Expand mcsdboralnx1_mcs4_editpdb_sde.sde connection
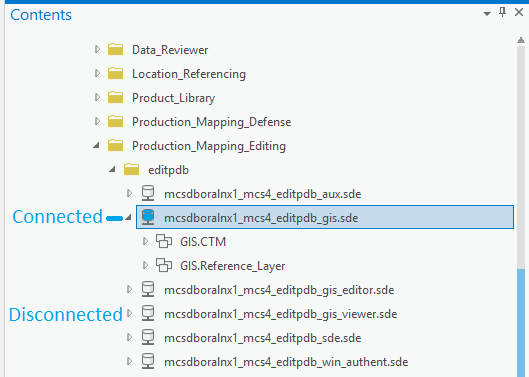The height and width of the screenshot is (377, 529). 129,337
